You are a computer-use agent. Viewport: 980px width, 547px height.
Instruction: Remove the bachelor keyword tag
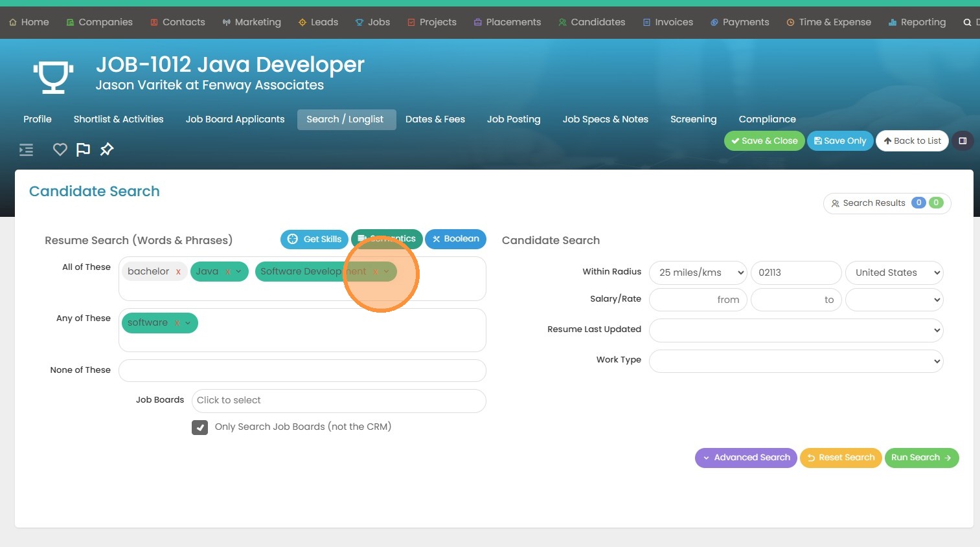(x=178, y=272)
